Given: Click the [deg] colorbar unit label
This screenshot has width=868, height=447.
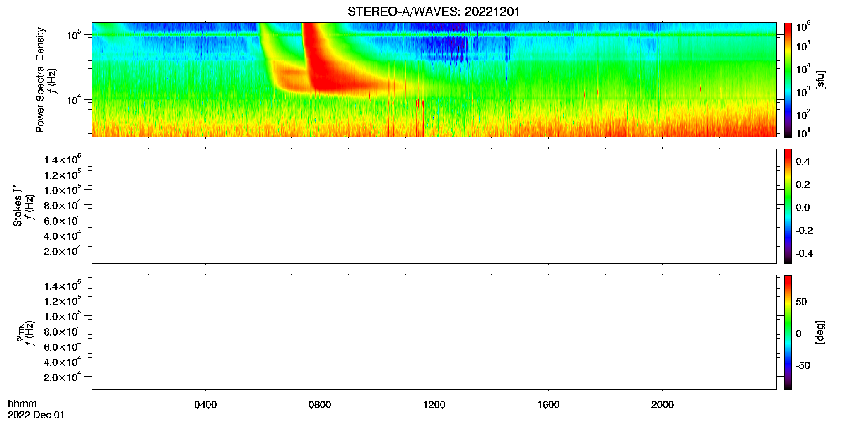Looking at the screenshot, I should pyautogui.click(x=820, y=332).
